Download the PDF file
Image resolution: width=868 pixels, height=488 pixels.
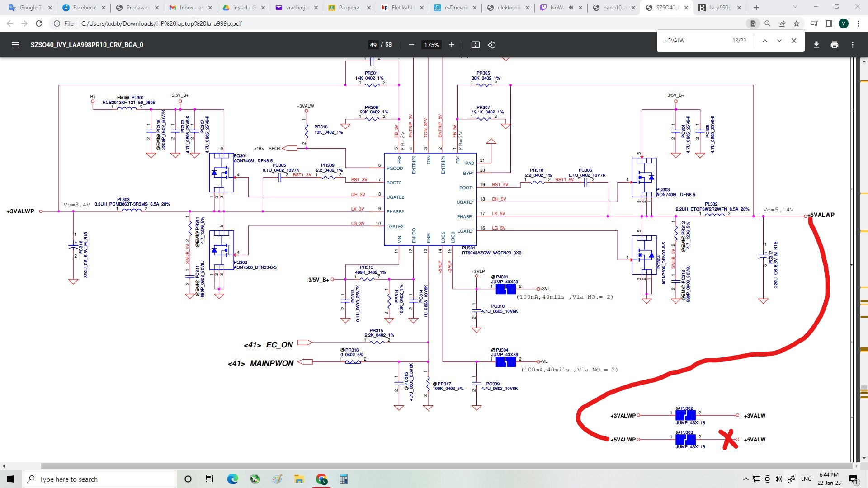pos(816,45)
